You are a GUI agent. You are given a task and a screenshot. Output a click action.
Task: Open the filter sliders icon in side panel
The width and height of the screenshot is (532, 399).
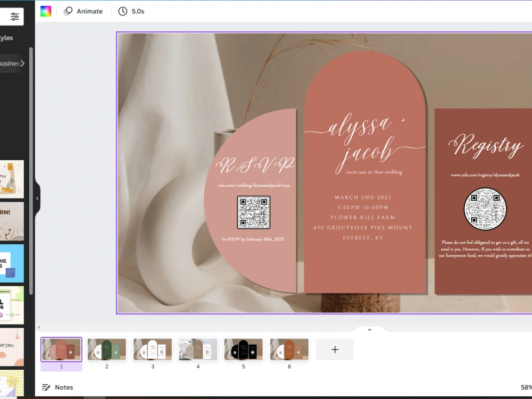pyautogui.click(x=14, y=16)
